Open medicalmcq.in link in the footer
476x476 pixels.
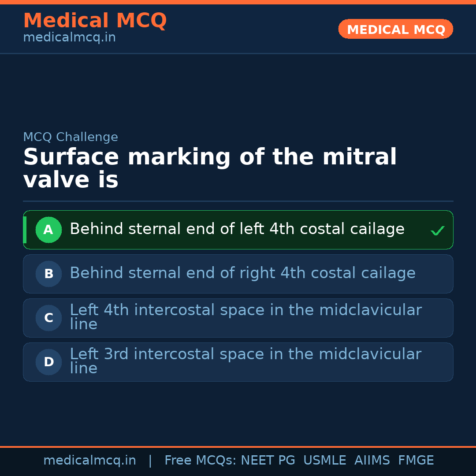click(x=89, y=461)
